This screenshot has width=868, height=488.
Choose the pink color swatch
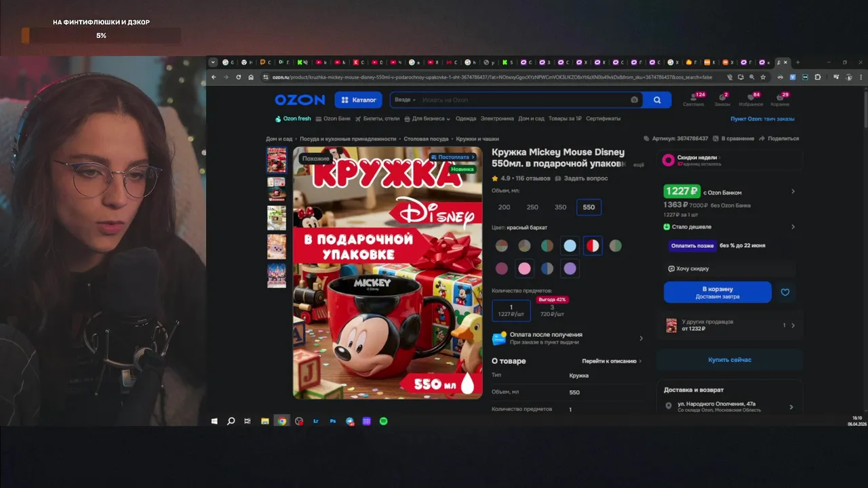click(524, 268)
